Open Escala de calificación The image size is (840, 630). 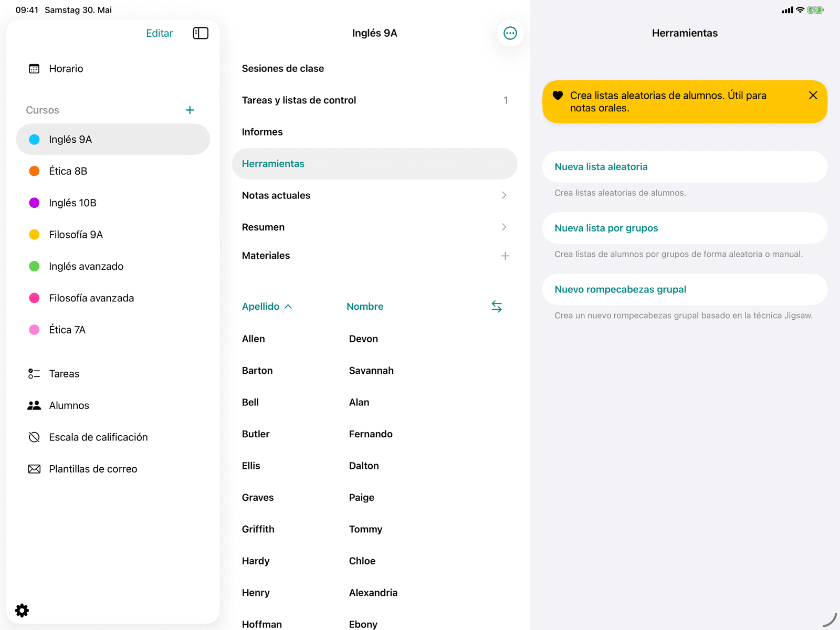(x=113, y=437)
